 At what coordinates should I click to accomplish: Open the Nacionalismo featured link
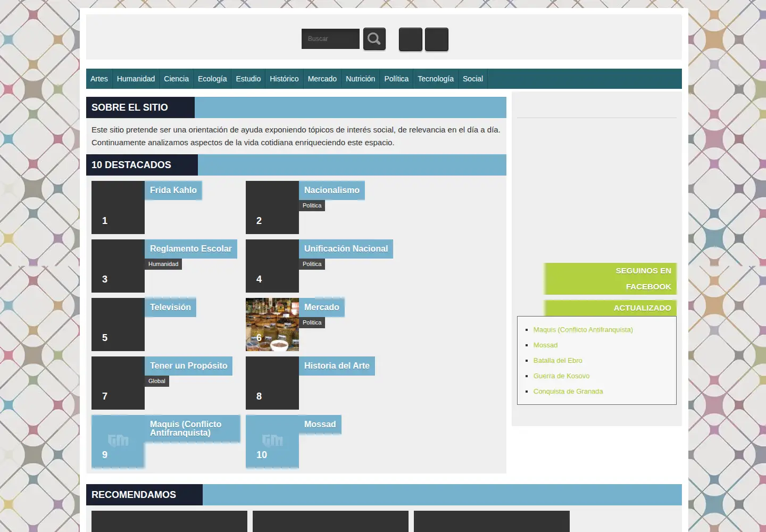(x=332, y=190)
